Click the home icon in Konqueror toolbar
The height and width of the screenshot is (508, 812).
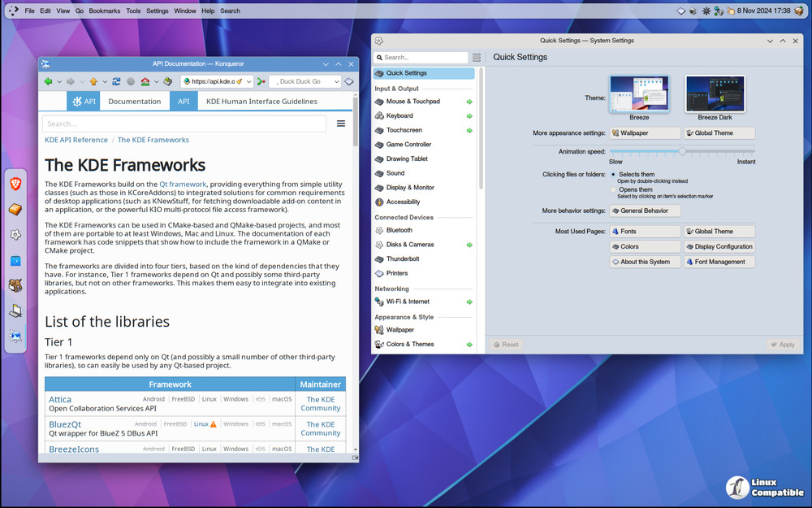coord(145,81)
